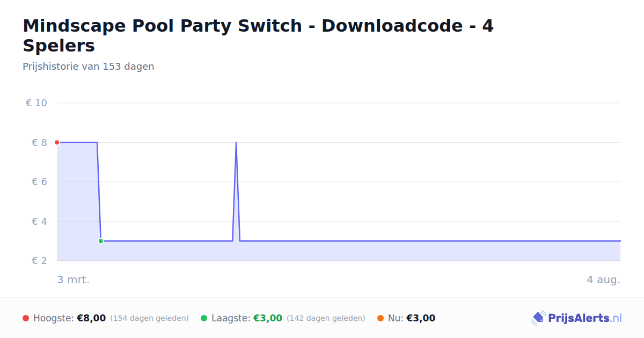Screen dimensions: 644x338
Task: Click the orange Nu legend dot
Action: click(x=380, y=318)
